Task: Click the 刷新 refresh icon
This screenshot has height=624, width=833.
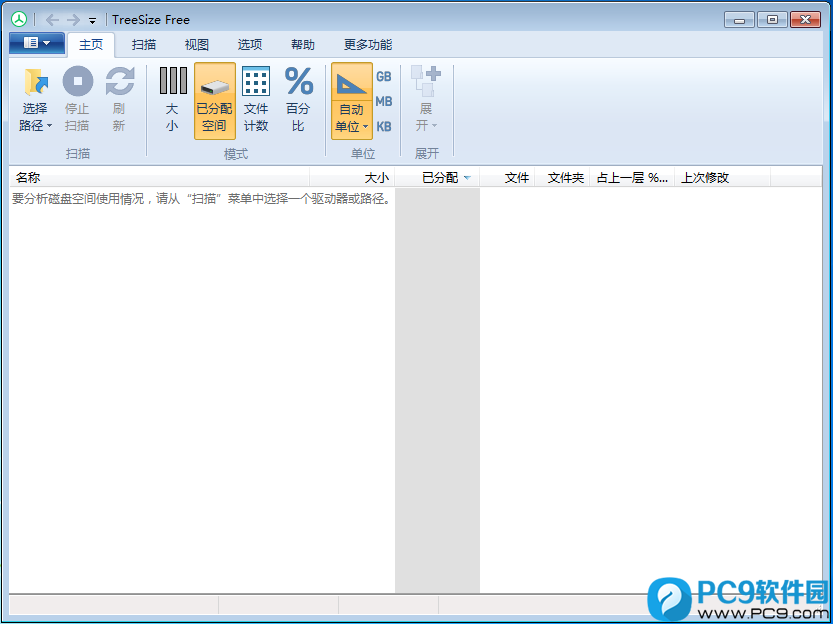Action: pyautogui.click(x=120, y=81)
